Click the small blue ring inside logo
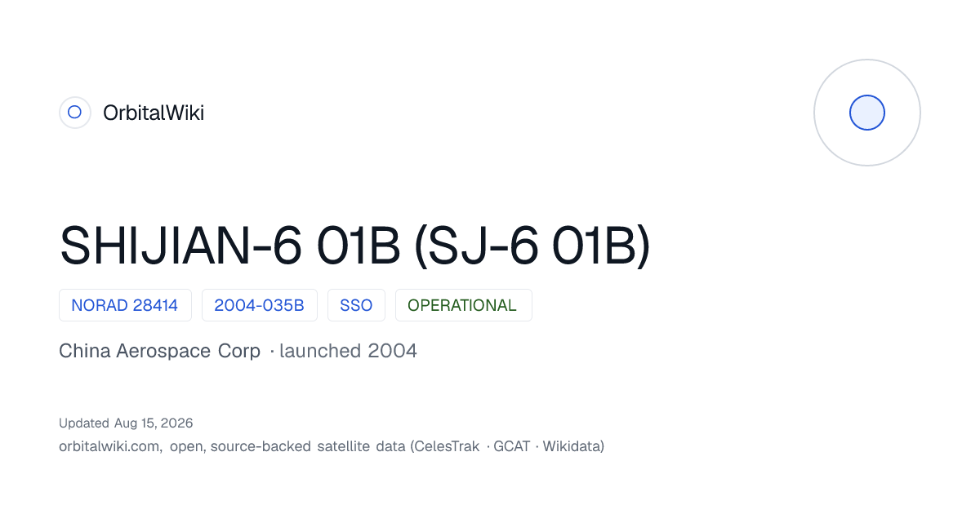Screen dimensions: 980x514 pos(74,113)
